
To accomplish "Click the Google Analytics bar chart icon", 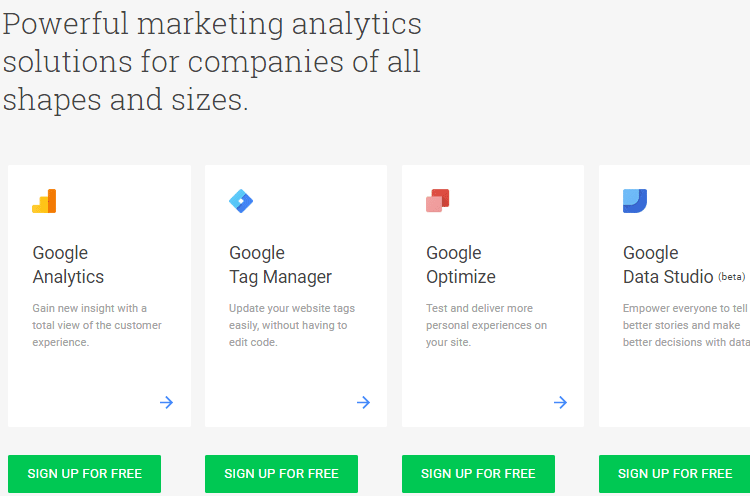I will [x=44, y=201].
